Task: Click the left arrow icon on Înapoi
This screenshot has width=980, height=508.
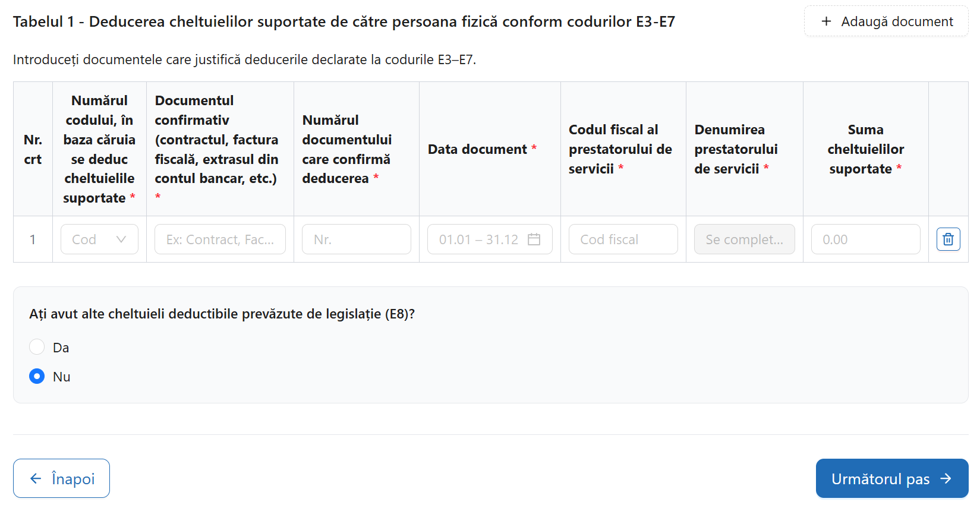Action: coord(36,479)
